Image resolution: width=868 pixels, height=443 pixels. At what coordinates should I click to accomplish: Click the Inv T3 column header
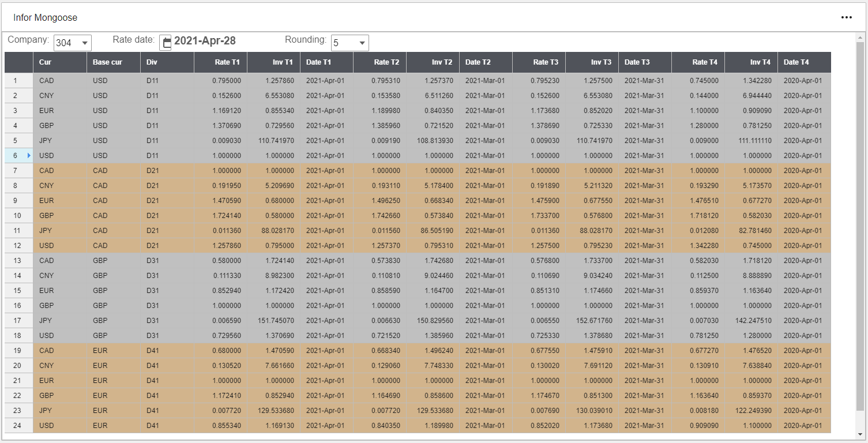(592, 62)
